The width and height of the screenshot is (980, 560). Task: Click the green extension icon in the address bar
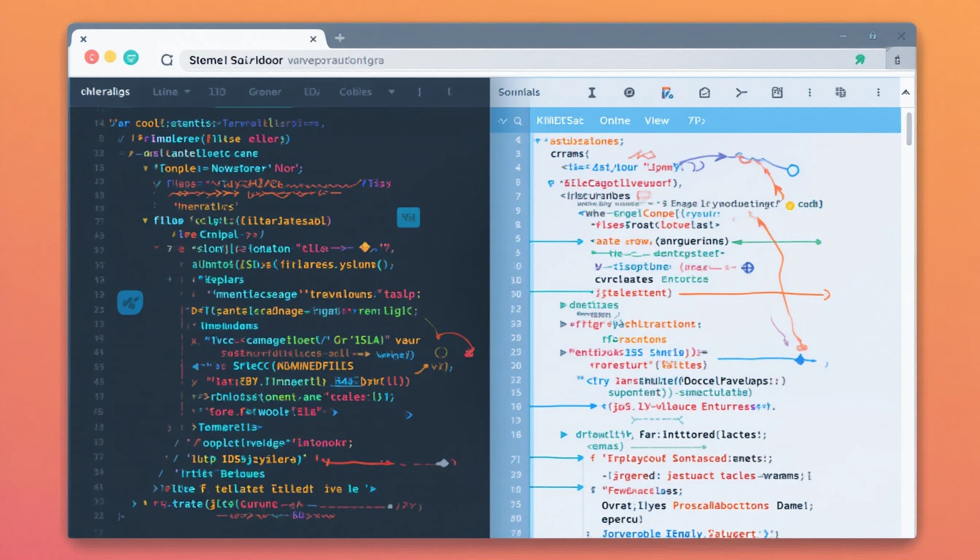[x=860, y=61]
